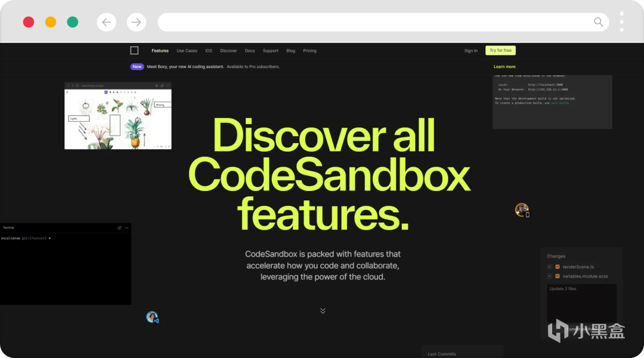Click the user avatar with phone badge
Image resolution: width=644 pixels, height=358 pixels.
click(x=522, y=210)
